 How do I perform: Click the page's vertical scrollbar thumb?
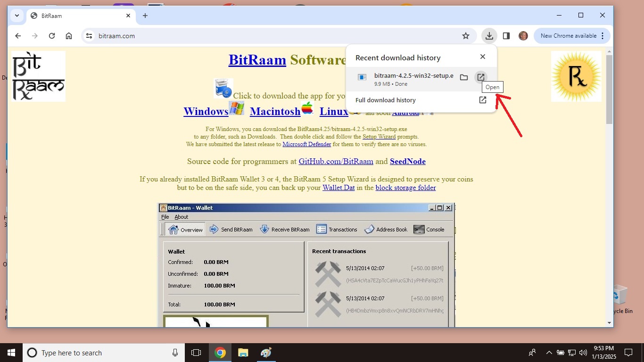(609, 90)
